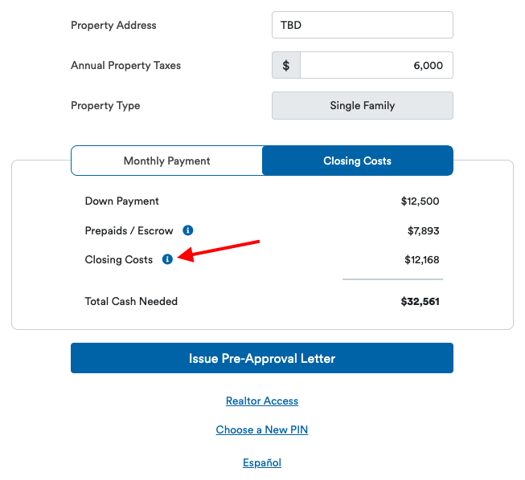The height and width of the screenshot is (480, 525).
Task: Click the Issue Pre-Approval Letter button
Action: tap(262, 358)
